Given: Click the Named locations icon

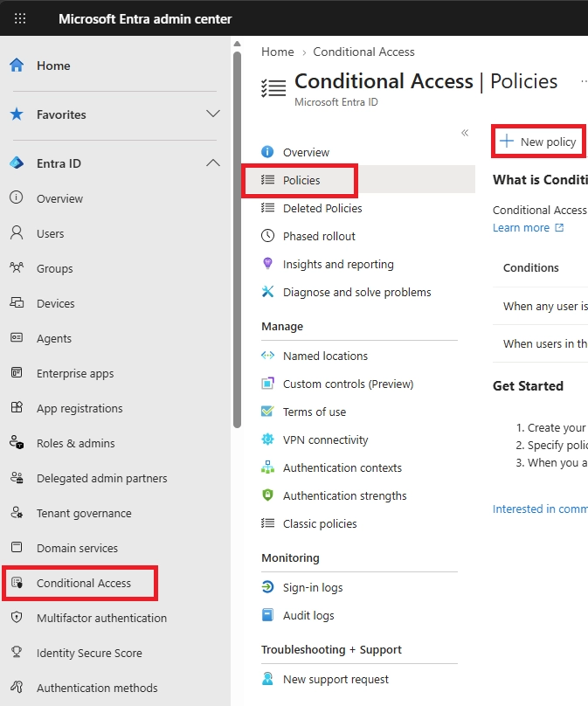Looking at the screenshot, I should pyautogui.click(x=267, y=356).
